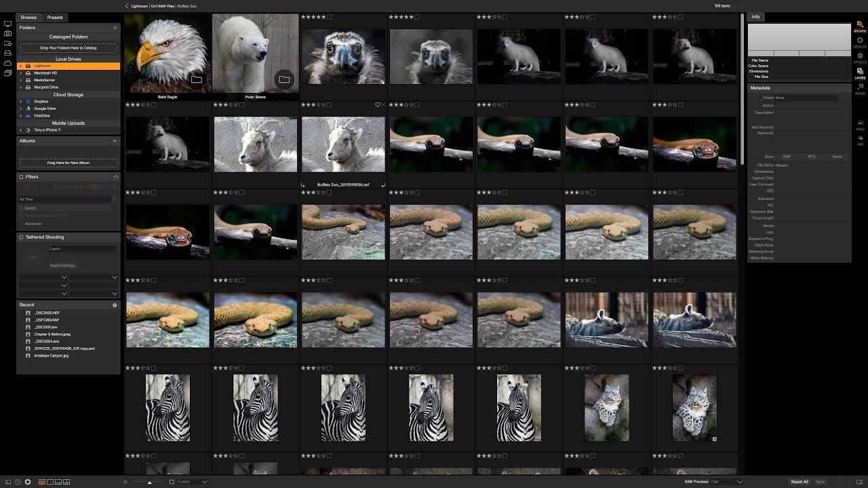This screenshot has height=488, width=868.
Task: Open the help question mark icon
Action: (18, 481)
